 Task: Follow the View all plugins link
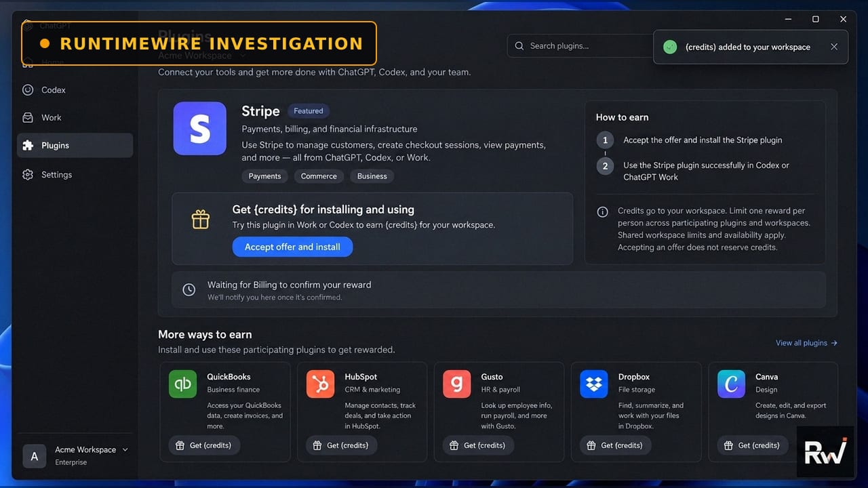[x=806, y=343]
